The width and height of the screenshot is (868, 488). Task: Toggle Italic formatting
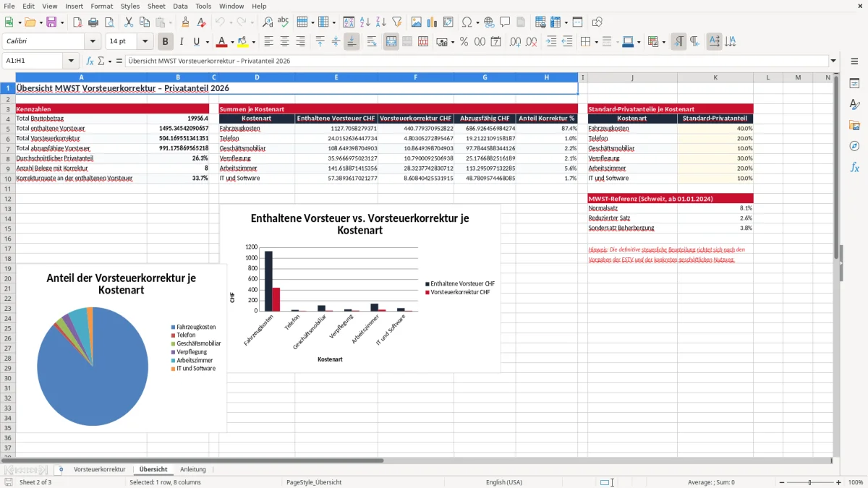181,42
